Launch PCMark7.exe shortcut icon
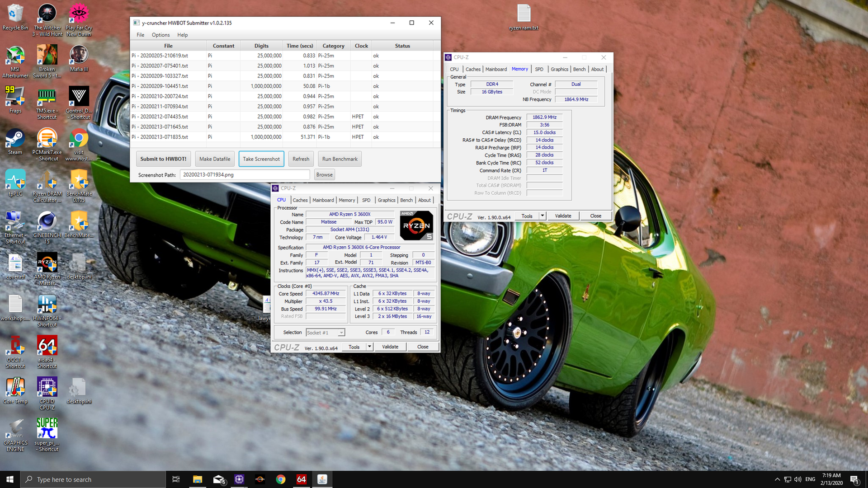This screenshot has width=868, height=488. coord(47,145)
